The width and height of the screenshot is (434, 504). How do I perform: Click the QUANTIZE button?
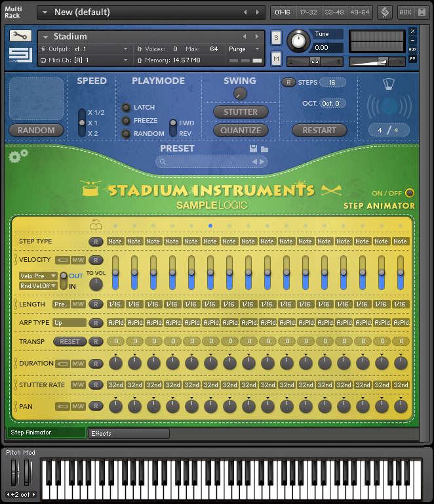tap(241, 130)
